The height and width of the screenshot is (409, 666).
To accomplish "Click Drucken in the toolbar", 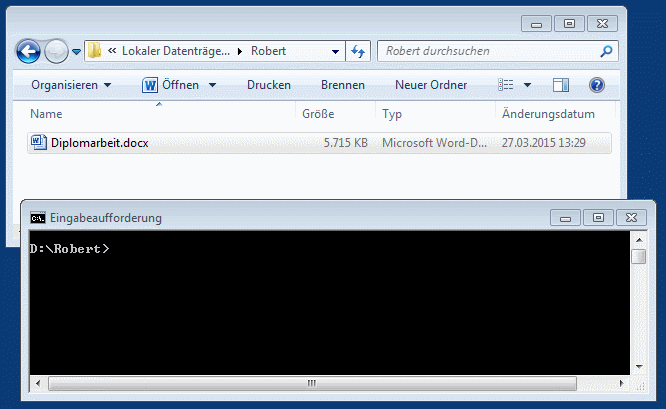I will tap(269, 85).
